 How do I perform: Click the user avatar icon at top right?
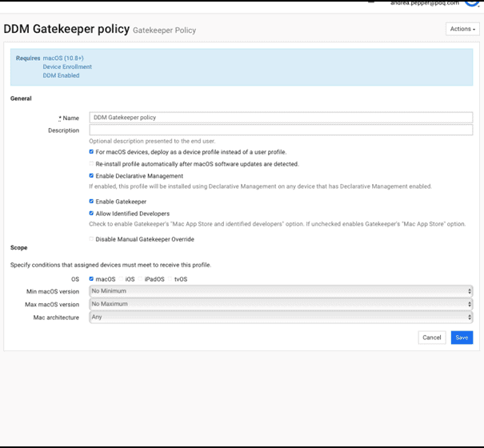pos(472,3)
